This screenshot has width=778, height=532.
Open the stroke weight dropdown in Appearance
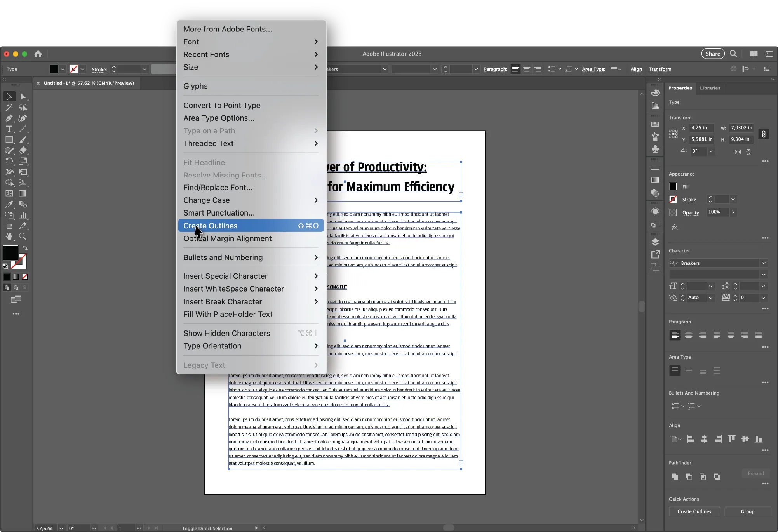pyautogui.click(x=733, y=200)
